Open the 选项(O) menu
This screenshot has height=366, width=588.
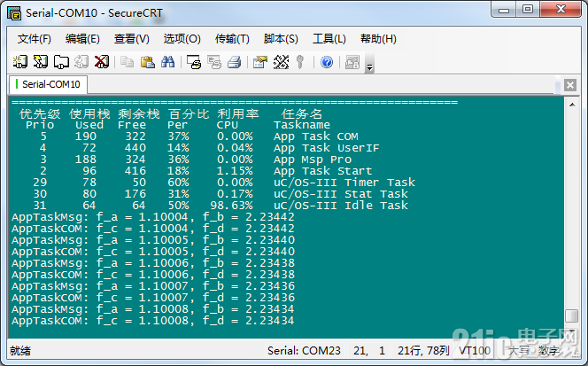click(x=182, y=39)
